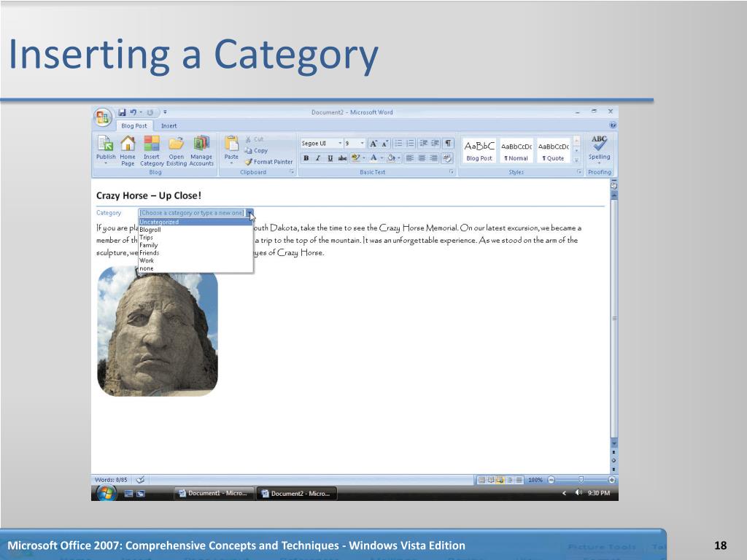
Task: Toggle Strikethrough formatting
Action: 342,158
